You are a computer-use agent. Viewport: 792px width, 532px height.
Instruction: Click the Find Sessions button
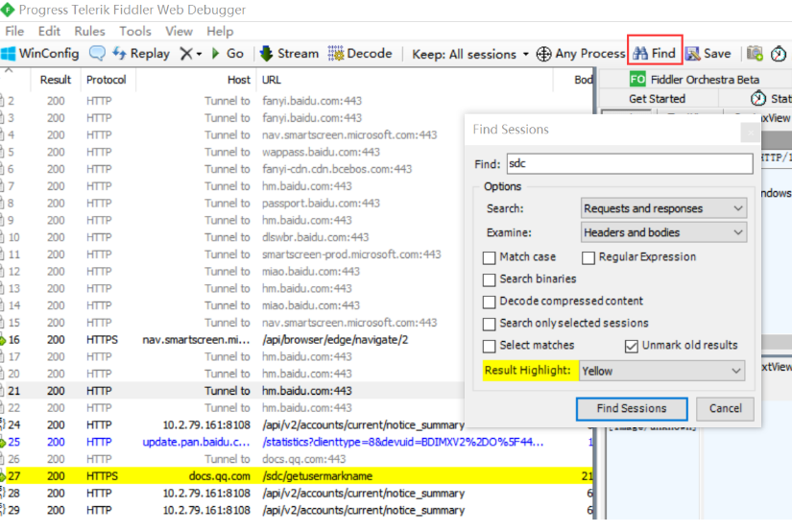pyautogui.click(x=632, y=409)
